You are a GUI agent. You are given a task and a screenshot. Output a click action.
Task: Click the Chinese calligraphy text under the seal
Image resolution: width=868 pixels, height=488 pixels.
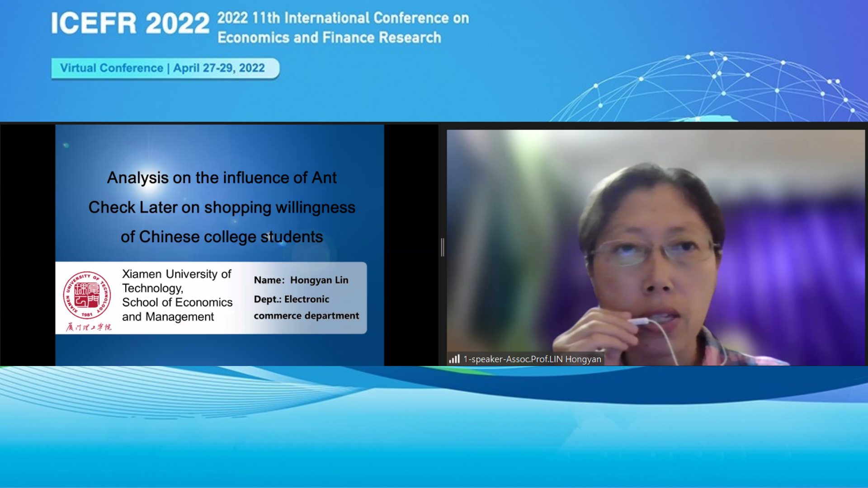89,327
